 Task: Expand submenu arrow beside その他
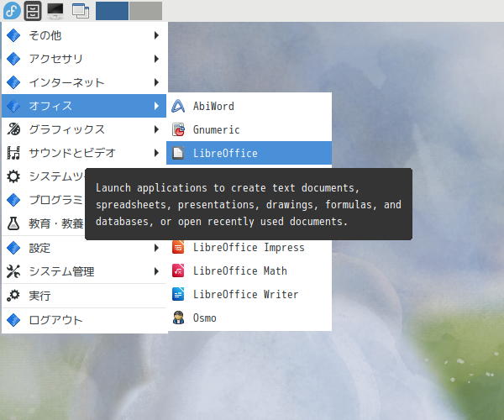pyautogui.click(x=156, y=35)
